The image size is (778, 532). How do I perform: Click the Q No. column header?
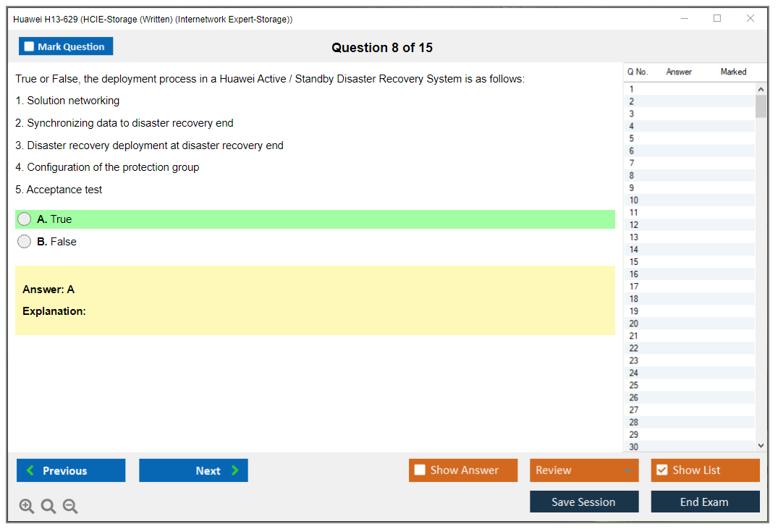(637, 72)
